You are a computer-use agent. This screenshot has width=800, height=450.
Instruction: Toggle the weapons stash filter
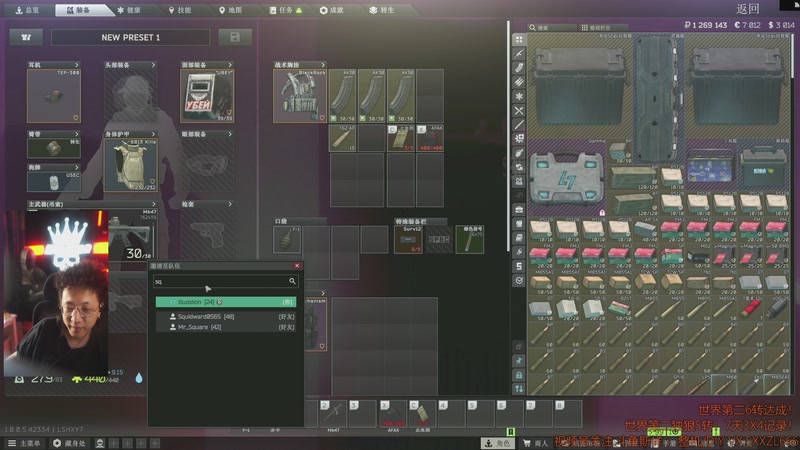(x=519, y=53)
